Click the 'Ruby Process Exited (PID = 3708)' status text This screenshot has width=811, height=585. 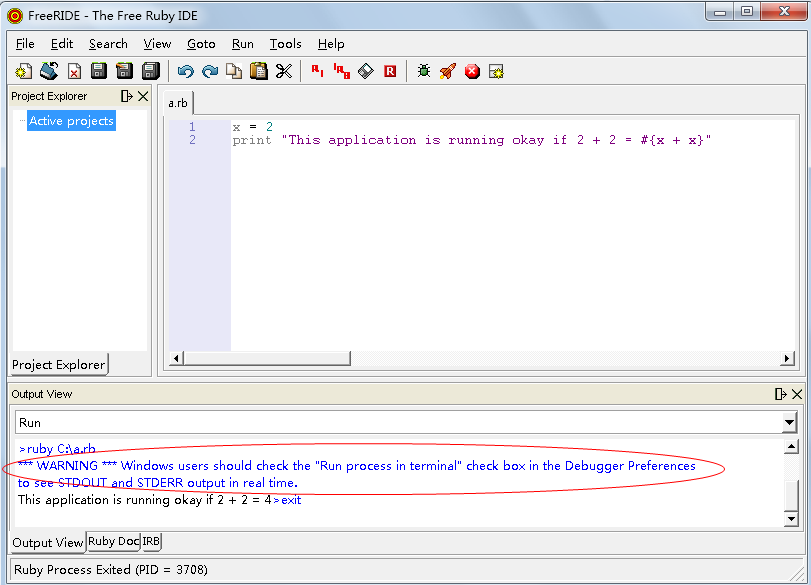click(x=111, y=569)
